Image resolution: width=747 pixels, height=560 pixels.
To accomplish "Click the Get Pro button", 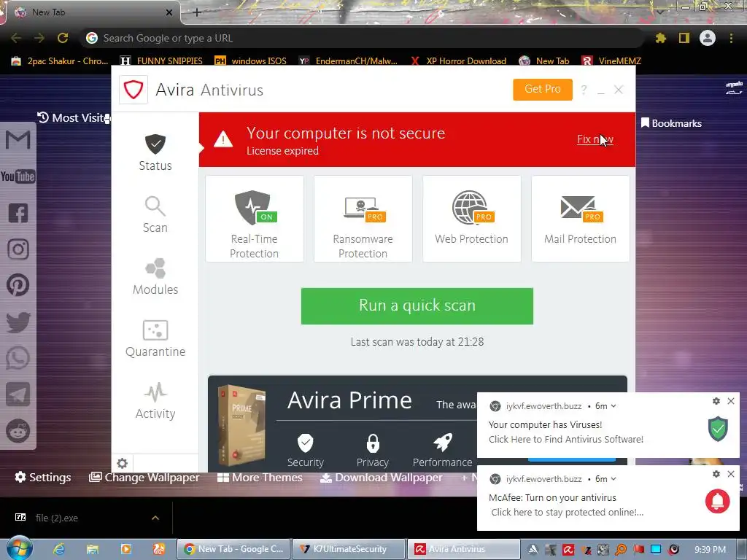I will (x=543, y=90).
